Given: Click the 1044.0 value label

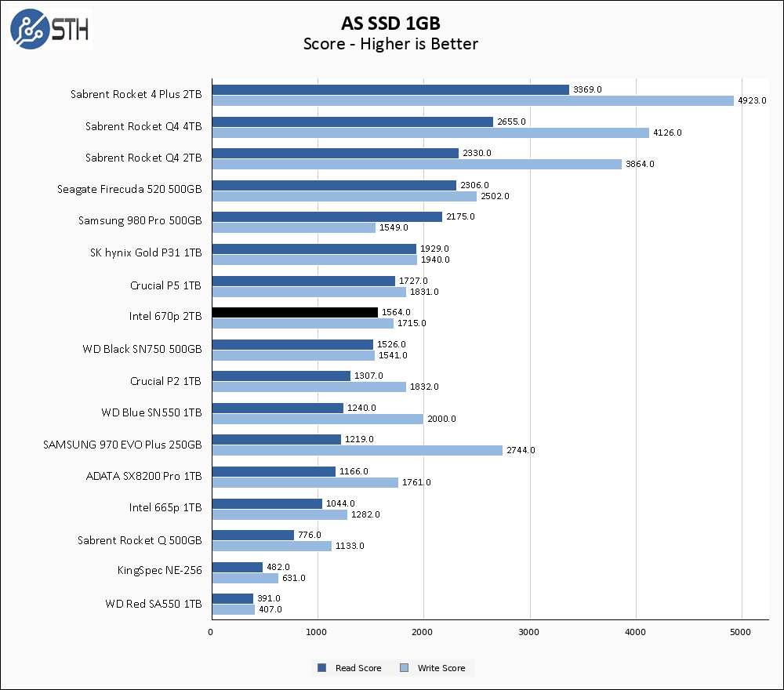Looking at the screenshot, I should pyautogui.click(x=340, y=503).
